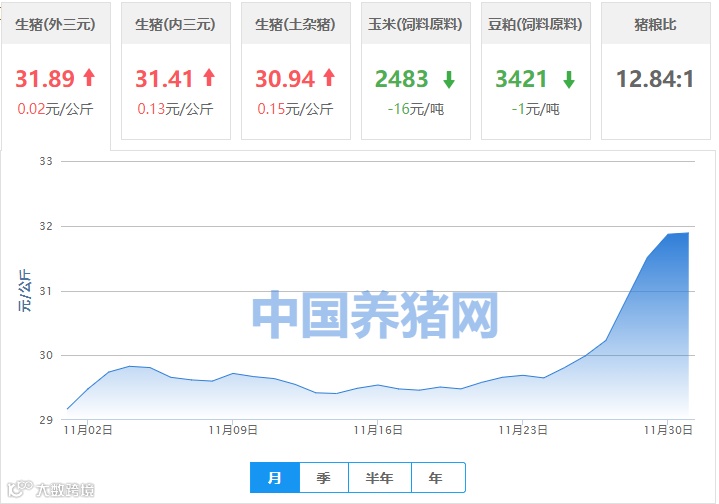This screenshot has height=504, width=719.
Task: Click the 12.84:1 ratio value
Action: coord(656,79)
